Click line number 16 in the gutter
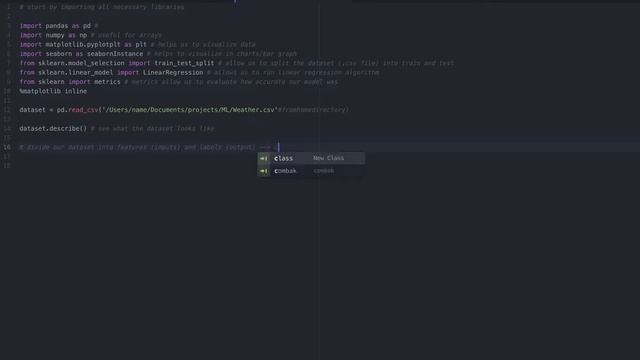Image resolution: width=640 pixels, height=360 pixels. [x=7, y=147]
